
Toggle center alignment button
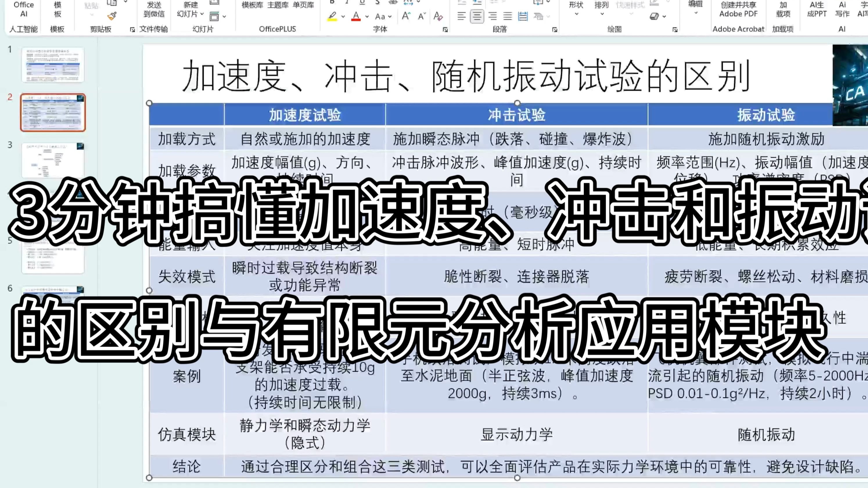[477, 16]
